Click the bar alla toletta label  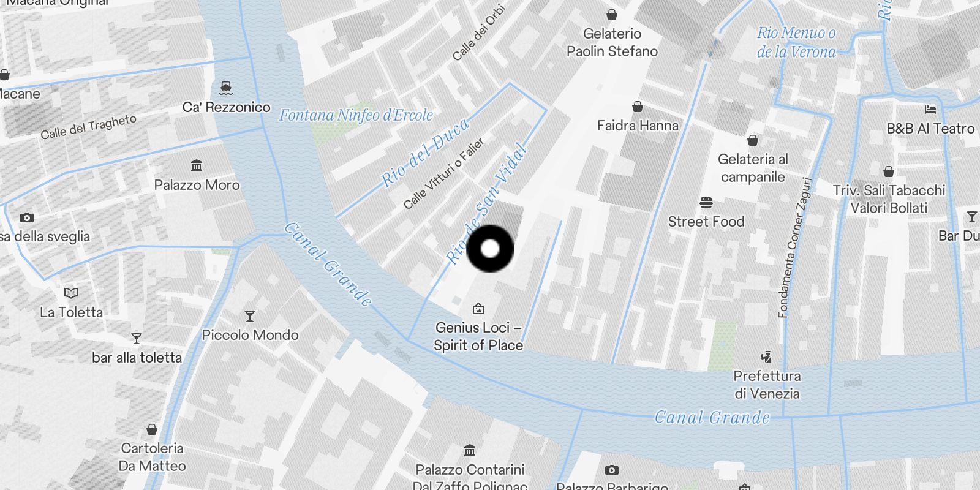(x=137, y=357)
